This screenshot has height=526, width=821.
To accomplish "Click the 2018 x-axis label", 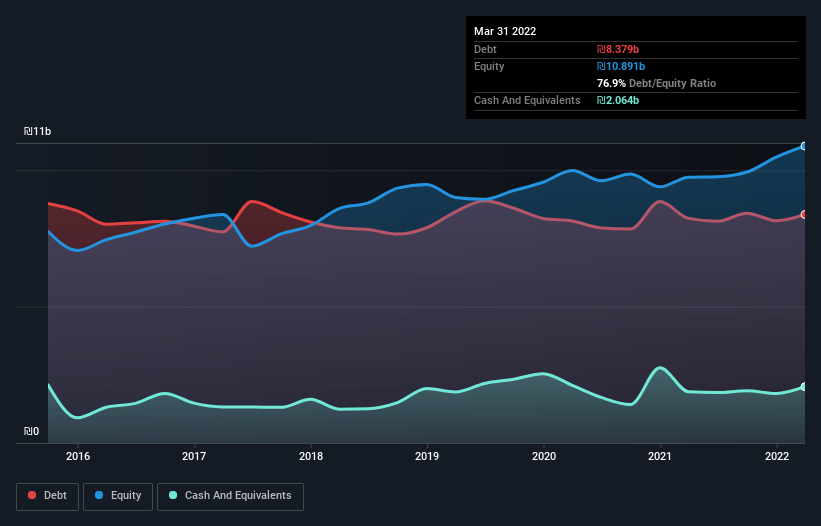I will point(311,456).
